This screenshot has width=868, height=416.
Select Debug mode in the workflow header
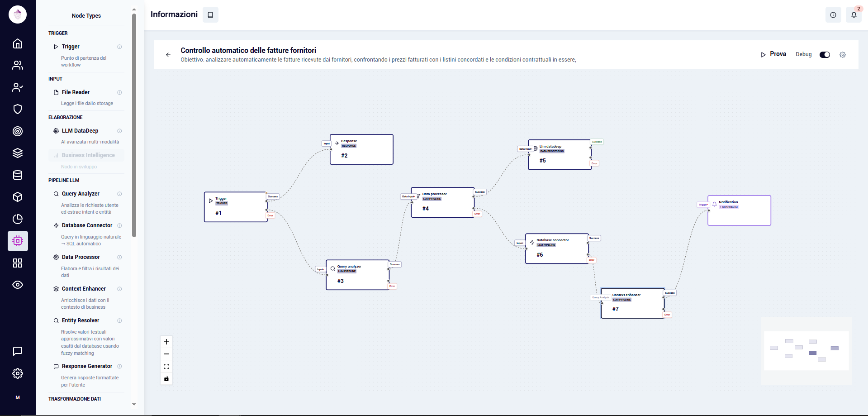coord(803,54)
